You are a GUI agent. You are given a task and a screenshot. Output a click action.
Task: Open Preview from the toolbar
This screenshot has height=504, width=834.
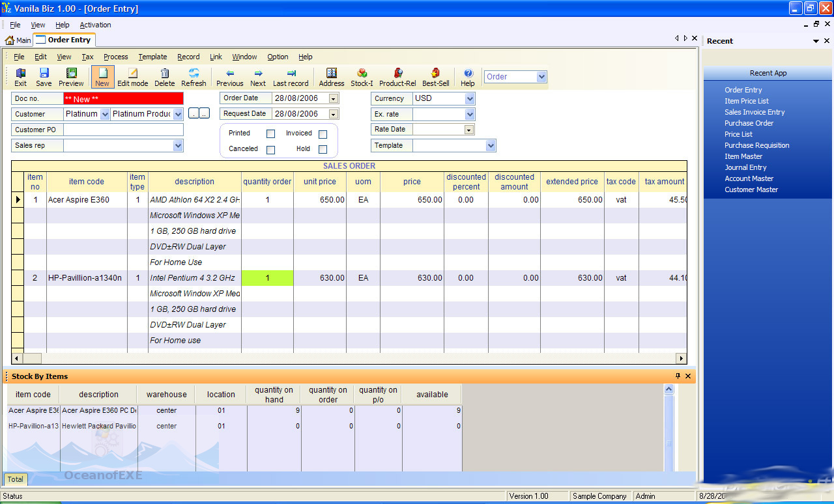click(71, 77)
